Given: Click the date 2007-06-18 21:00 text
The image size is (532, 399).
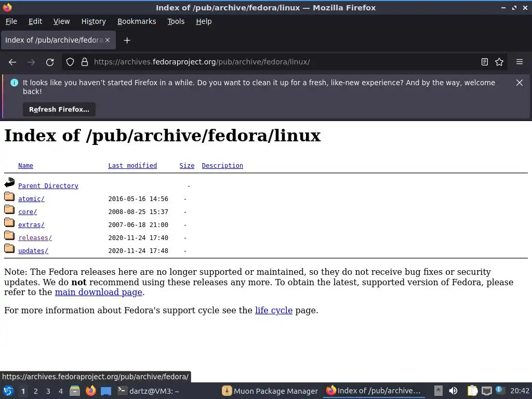Looking at the screenshot, I should [138, 224].
